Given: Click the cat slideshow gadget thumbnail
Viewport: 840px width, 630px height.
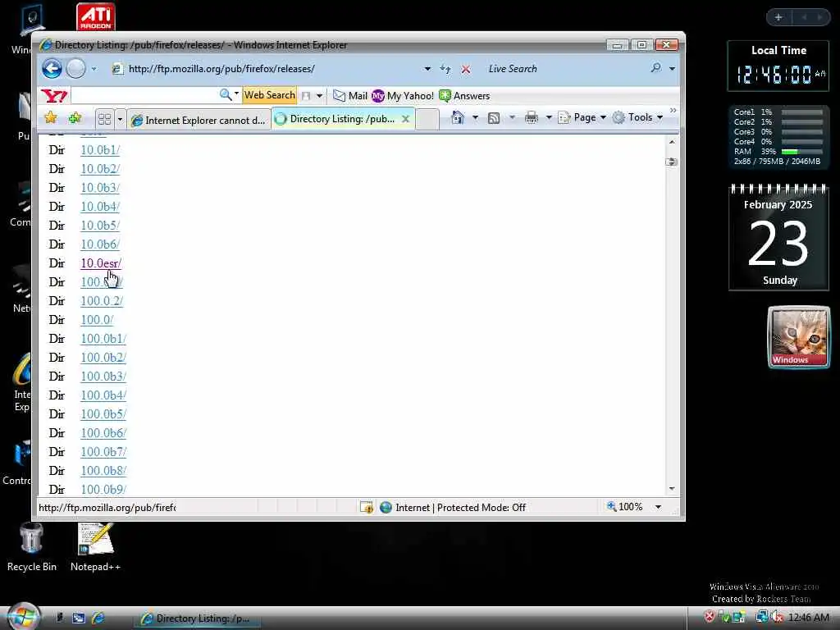Looking at the screenshot, I should tap(799, 337).
